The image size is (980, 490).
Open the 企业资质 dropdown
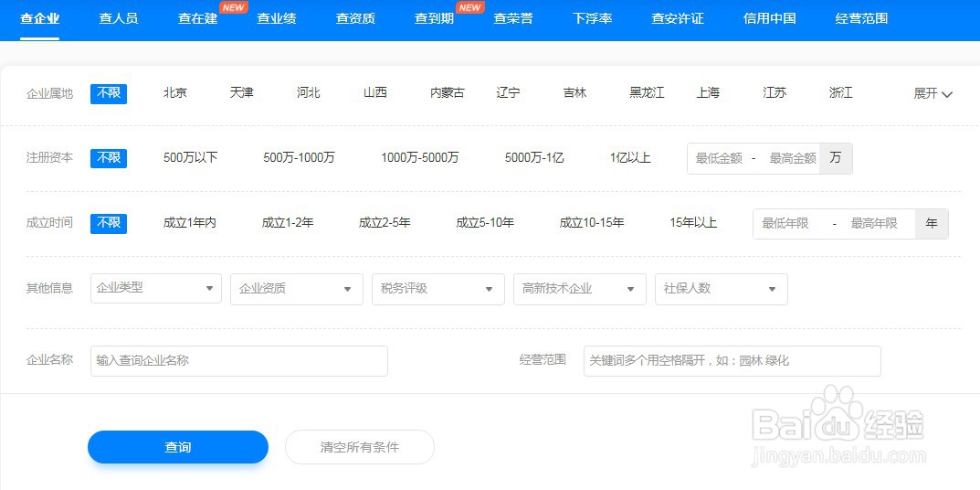pyautogui.click(x=297, y=289)
